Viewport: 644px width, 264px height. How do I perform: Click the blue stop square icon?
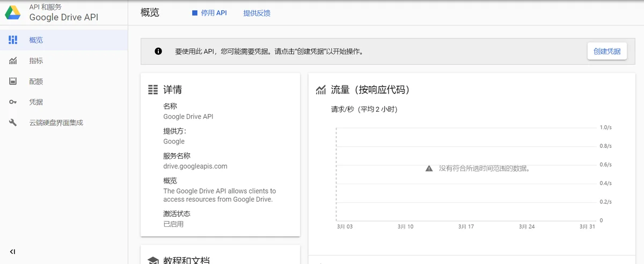coord(195,13)
